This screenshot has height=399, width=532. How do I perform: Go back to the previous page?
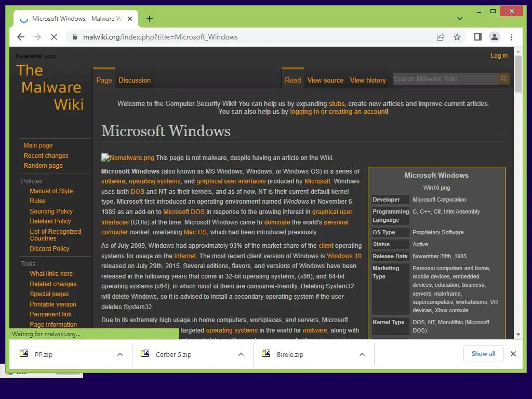[21, 37]
